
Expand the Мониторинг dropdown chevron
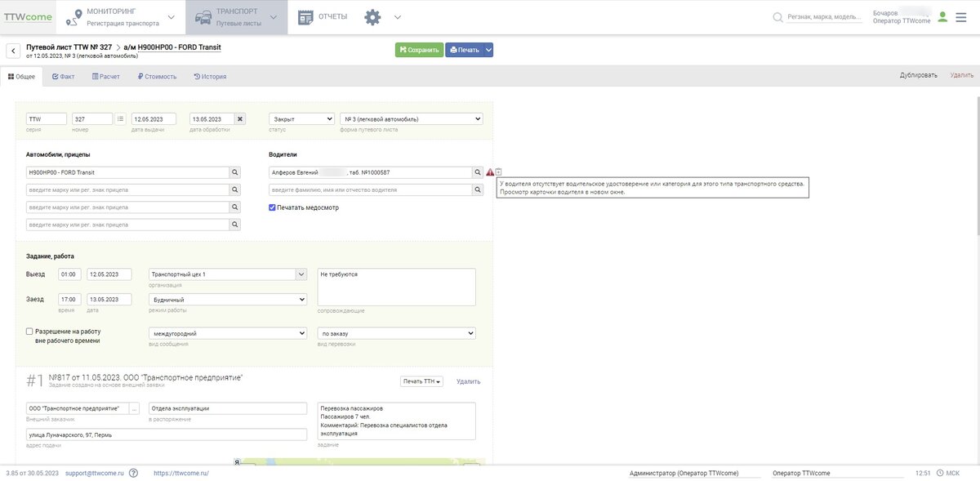tap(171, 17)
